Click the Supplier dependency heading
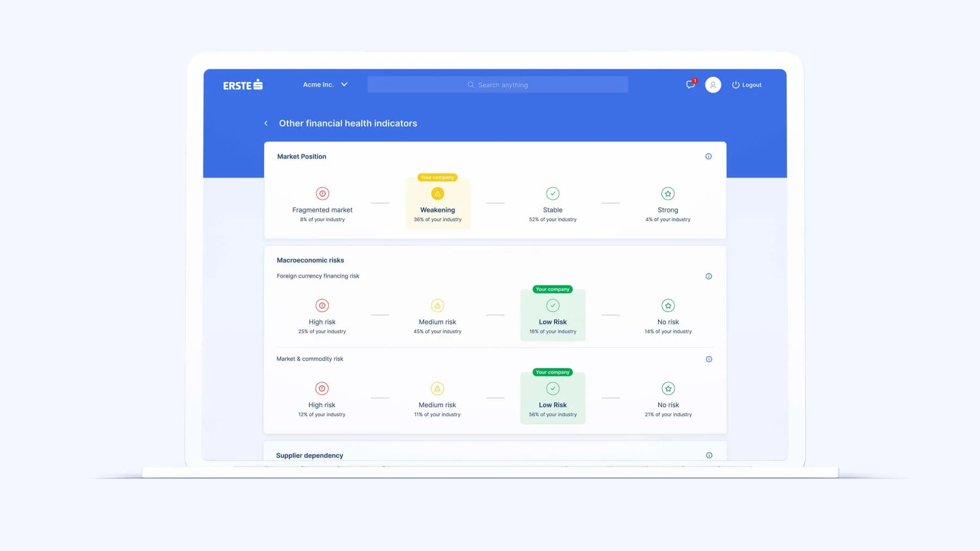 [x=309, y=455]
